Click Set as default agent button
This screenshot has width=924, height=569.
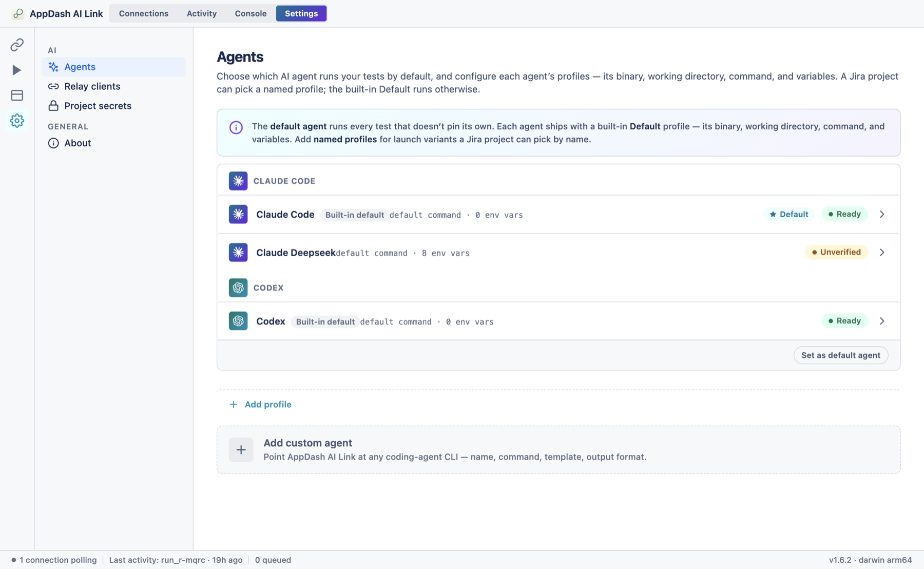(x=841, y=355)
